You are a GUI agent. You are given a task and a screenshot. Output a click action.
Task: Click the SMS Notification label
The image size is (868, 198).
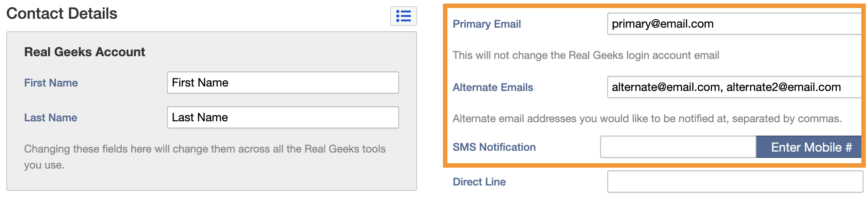click(494, 147)
